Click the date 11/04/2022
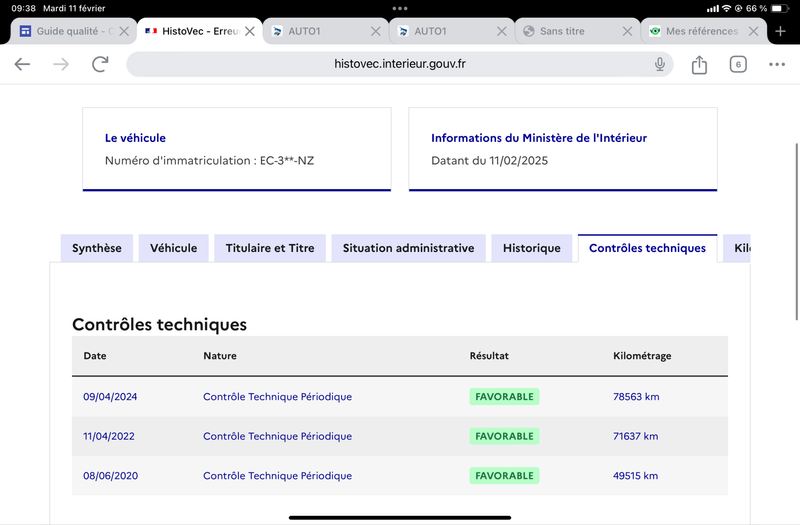The width and height of the screenshot is (800, 525). tap(109, 436)
